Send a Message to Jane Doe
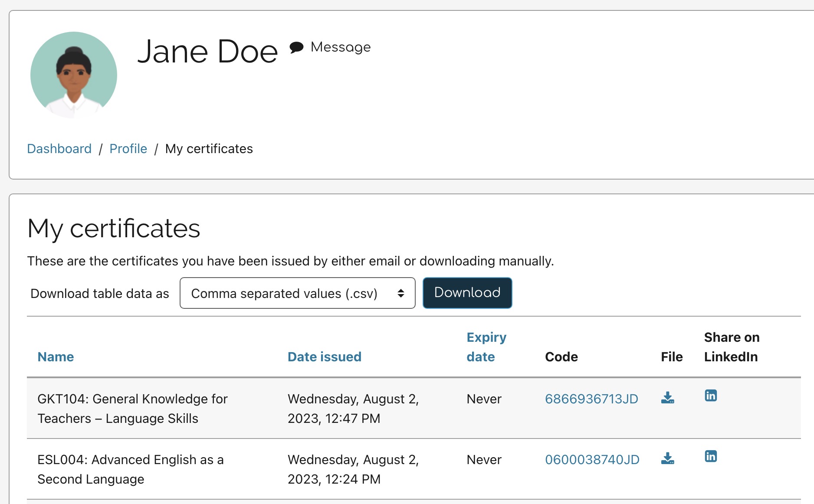This screenshot has height=504, width=814. [340, 47]
